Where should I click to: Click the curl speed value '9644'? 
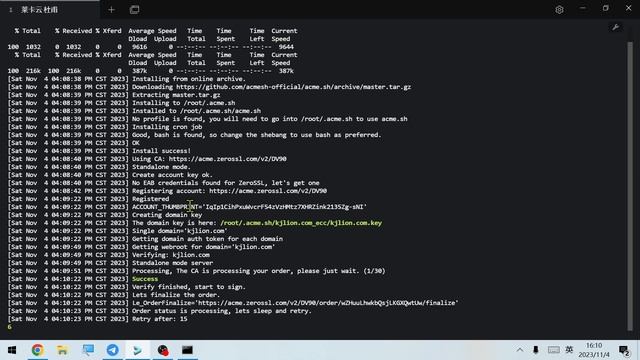click(x=286, y=47)
